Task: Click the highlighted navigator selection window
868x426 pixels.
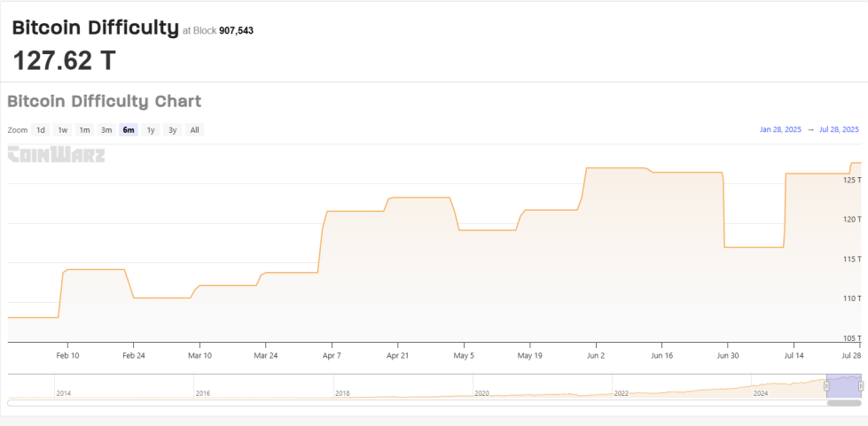Action: coord(843,384)
